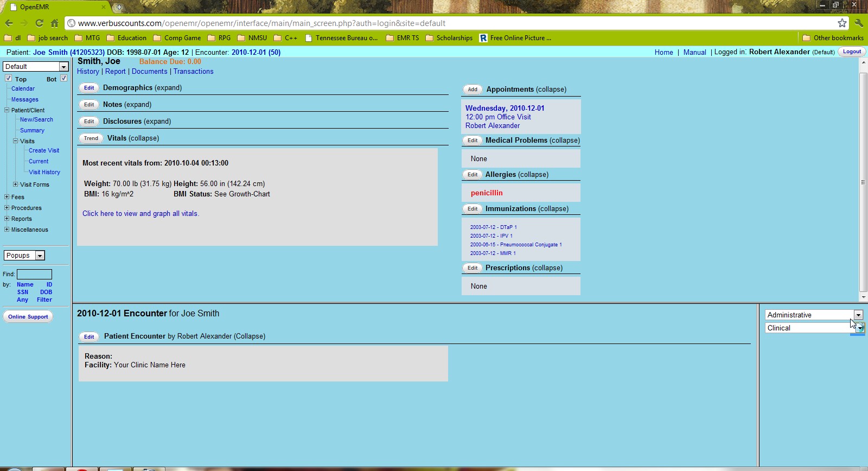Click the browser home icon
The height and width of the screenshot is (471, 868).
pos(54,23)
